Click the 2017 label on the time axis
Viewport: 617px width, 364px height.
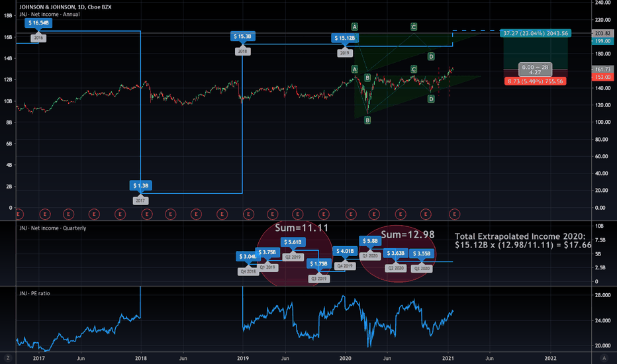[x=38, y=358]
